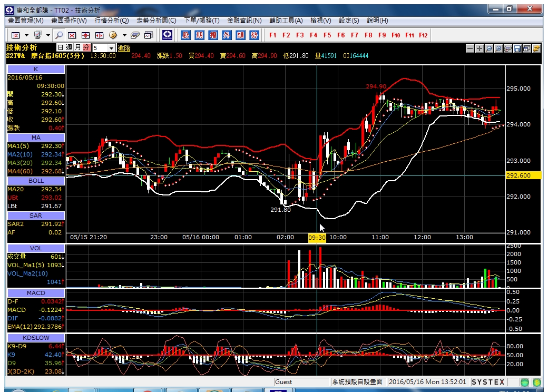Viewport: 548px width, 392px height.
Task: Click the red X box toolbar icon
Action: click(72, 35)
